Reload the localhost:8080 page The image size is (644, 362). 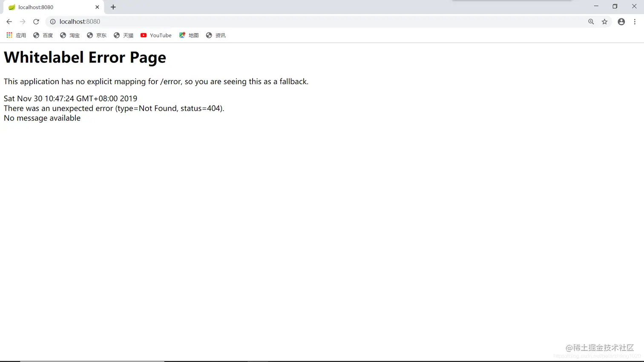pos(36,22)
